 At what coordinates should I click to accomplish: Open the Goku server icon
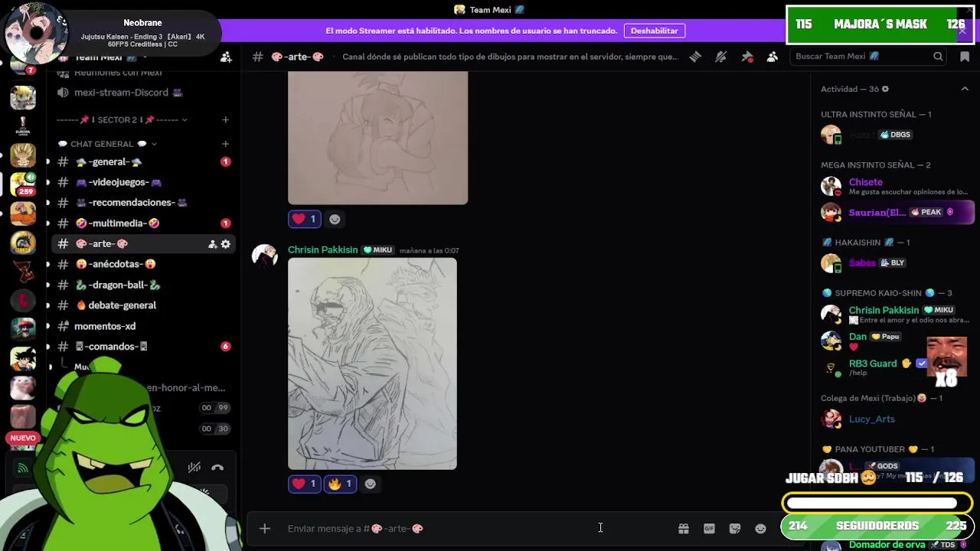[23, 358]
